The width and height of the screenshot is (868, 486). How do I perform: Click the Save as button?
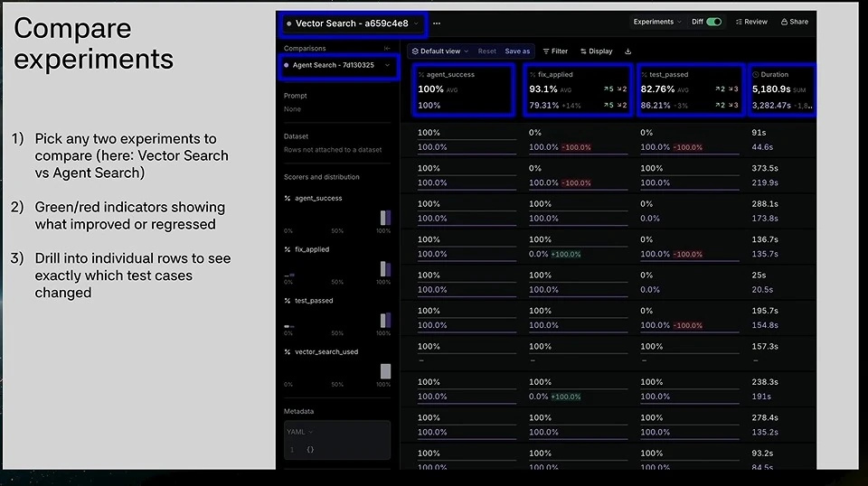click(517, 51)
